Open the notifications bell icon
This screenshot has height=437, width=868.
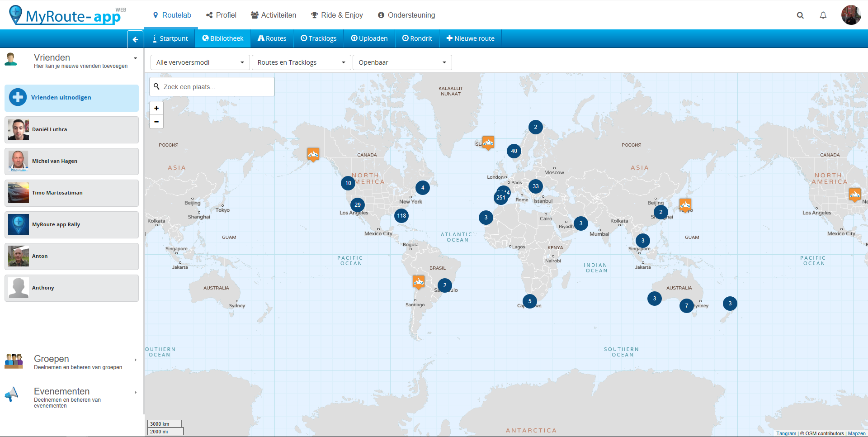pos(823,15)
